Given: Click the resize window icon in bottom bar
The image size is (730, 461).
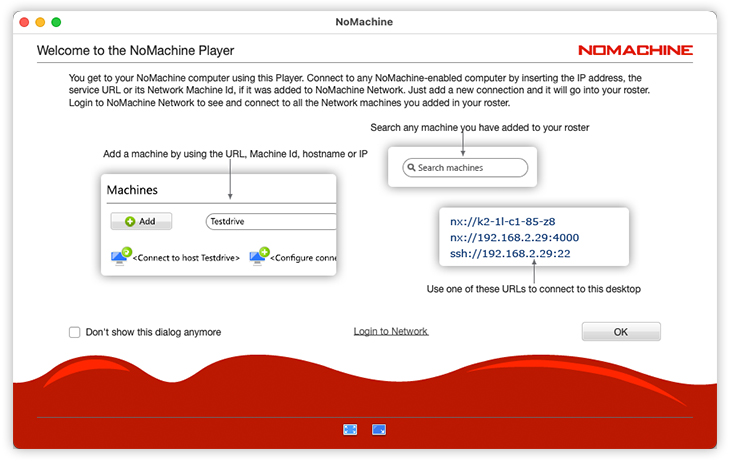Looking at the screenshot, I should [x=379, y=429].
